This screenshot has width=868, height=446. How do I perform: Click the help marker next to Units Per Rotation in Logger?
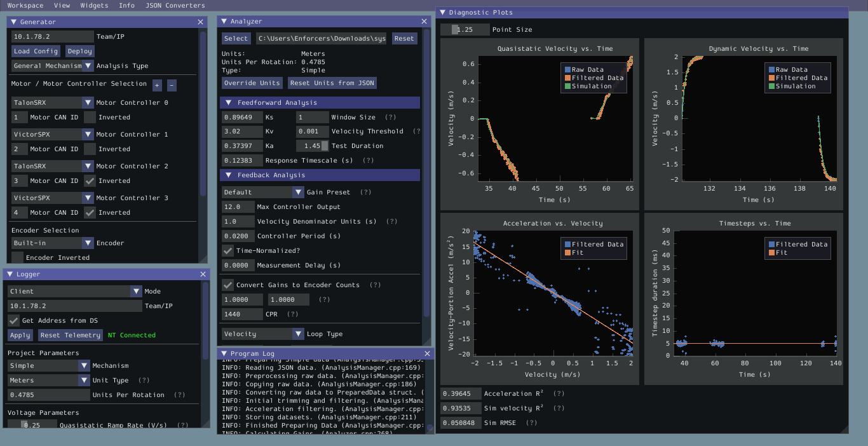(180, 395)
